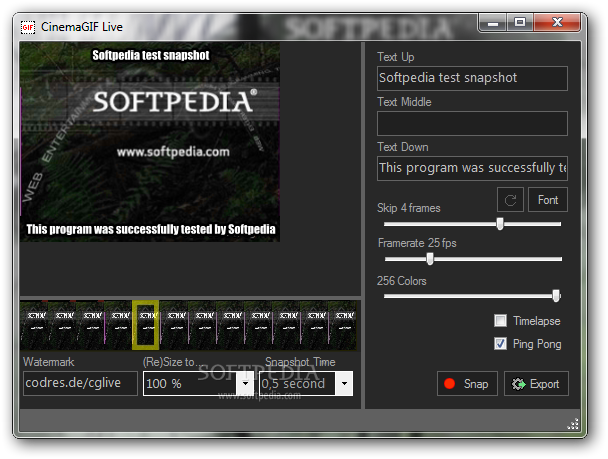This screenshot has width=608, height=459.
Task: Click the Watermark text field
Action: [80, 383]
